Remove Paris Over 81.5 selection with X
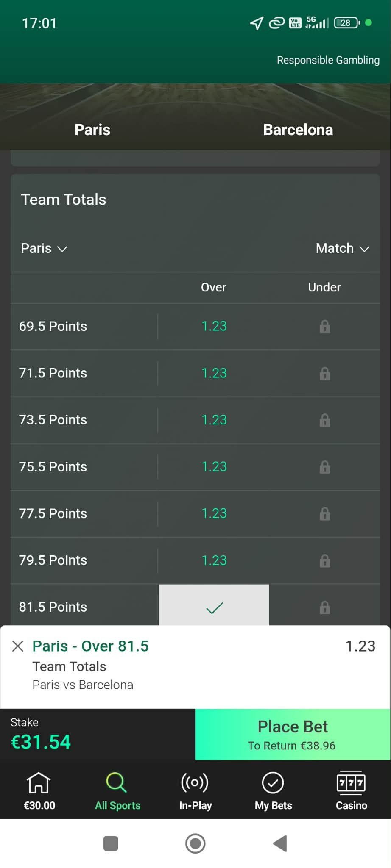391x868 pixels. [x=18, y=646]
